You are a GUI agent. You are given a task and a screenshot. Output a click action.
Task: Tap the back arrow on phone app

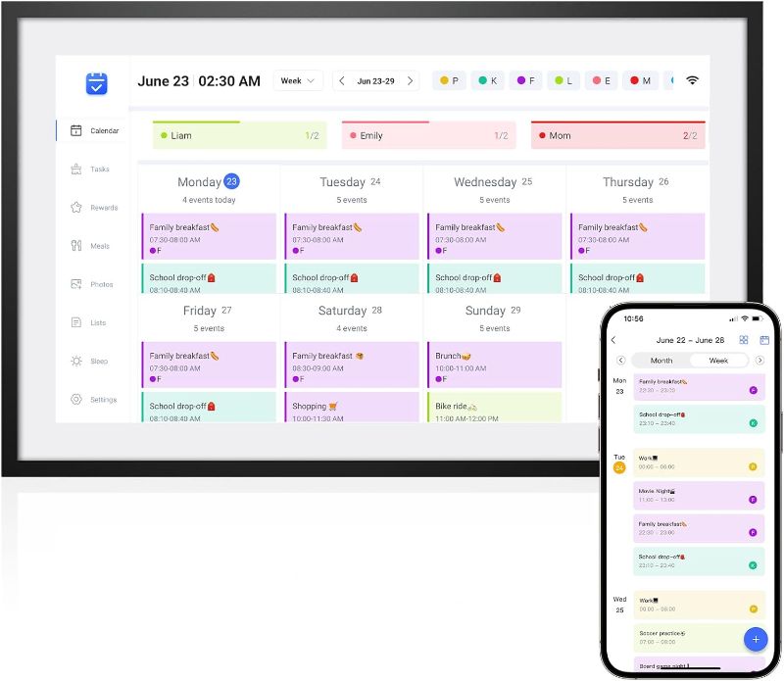point(614,340)
